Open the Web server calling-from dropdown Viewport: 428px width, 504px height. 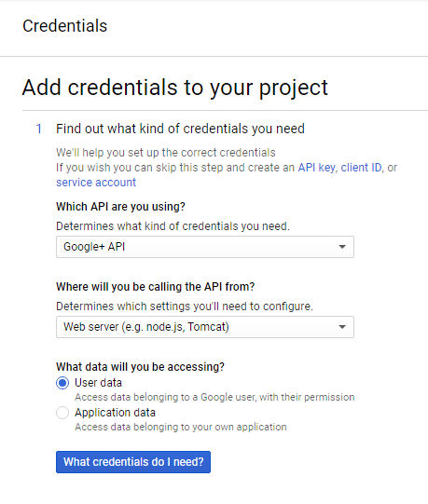pos(205,327)
